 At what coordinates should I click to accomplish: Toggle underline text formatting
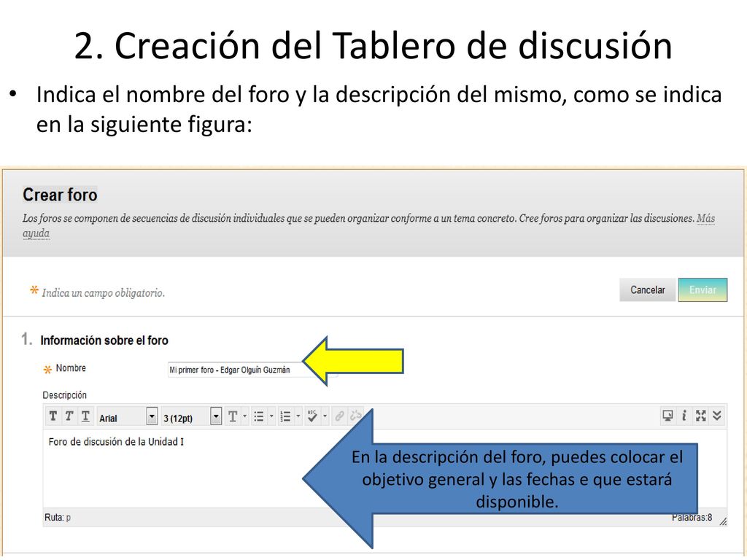pyautogui.click(x=85, y=416)
